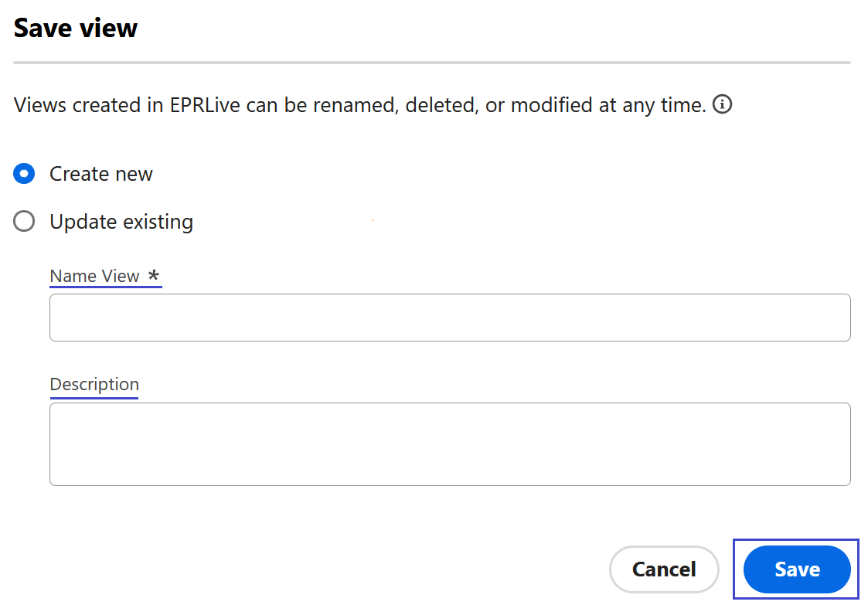Click inside the Name View text field

point(450,317)
